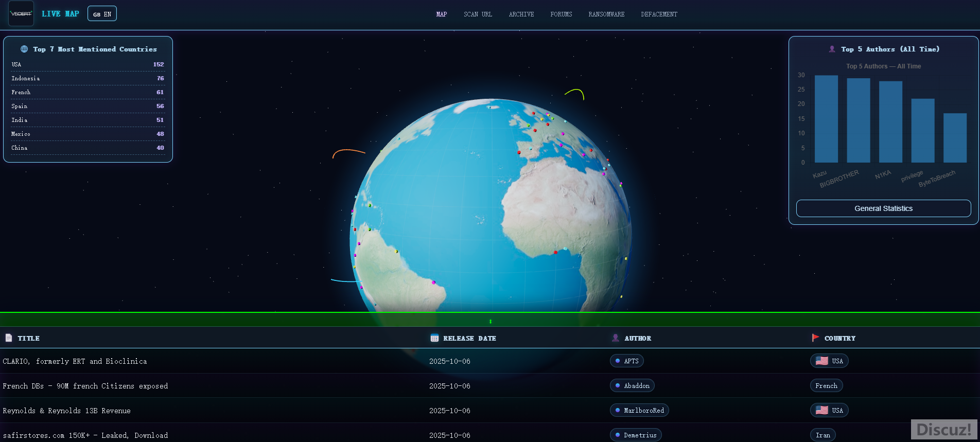Click the General Statistics button
This screenshot has height=442, width=980.
pyautogui.click(x=883, y=208)
